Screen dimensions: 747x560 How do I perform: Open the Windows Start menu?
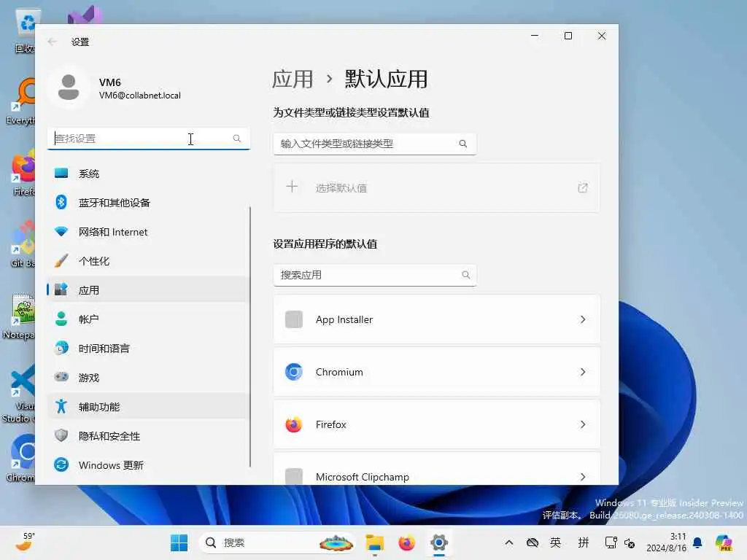179,542
